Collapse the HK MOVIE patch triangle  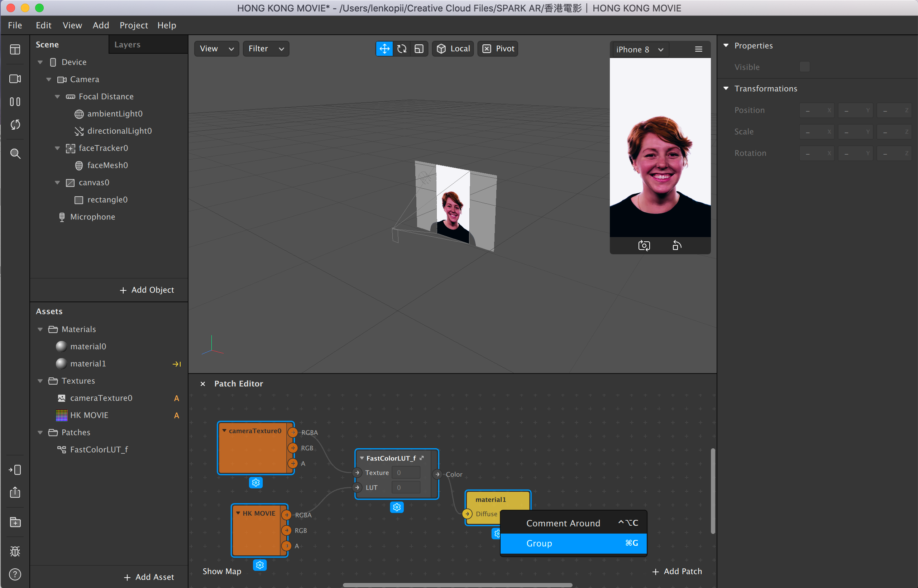tap(238, 513)
